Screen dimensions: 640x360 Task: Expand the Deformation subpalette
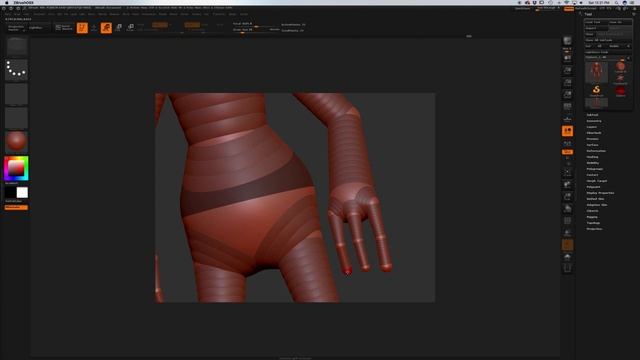coord(596,151)
